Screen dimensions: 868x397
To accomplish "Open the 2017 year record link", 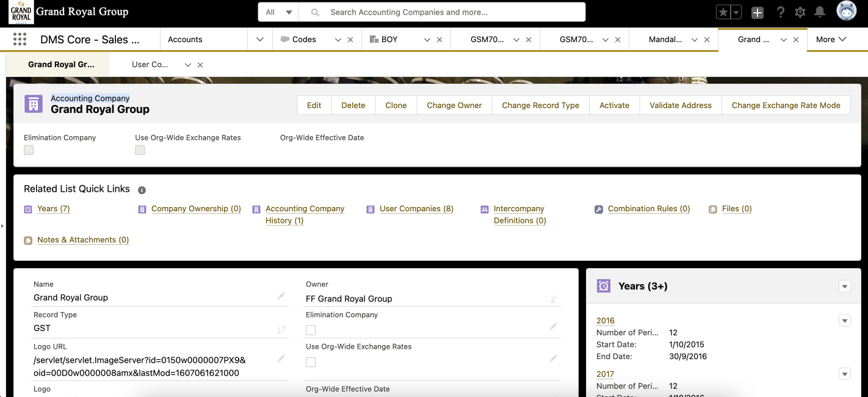I will click(606, 374).
